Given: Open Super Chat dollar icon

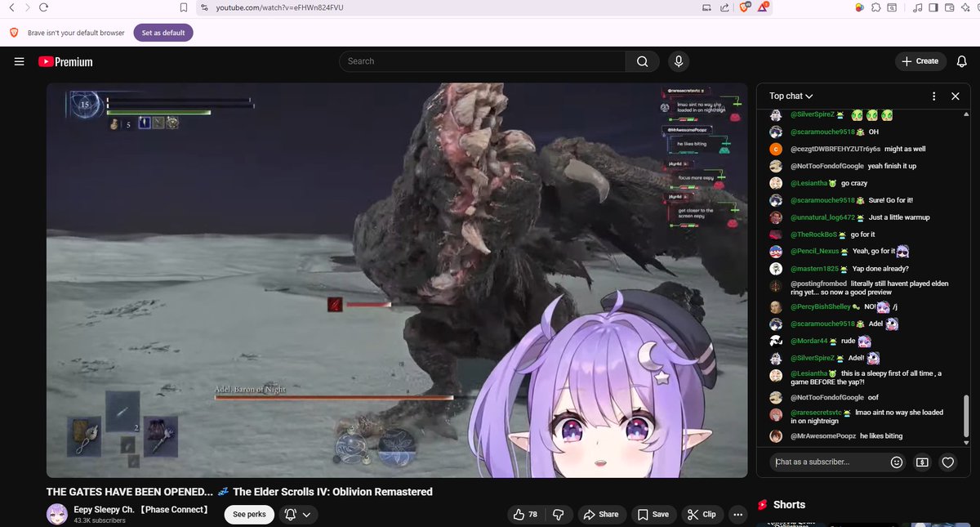Looking at the screenshot, I should pos(922,462).
